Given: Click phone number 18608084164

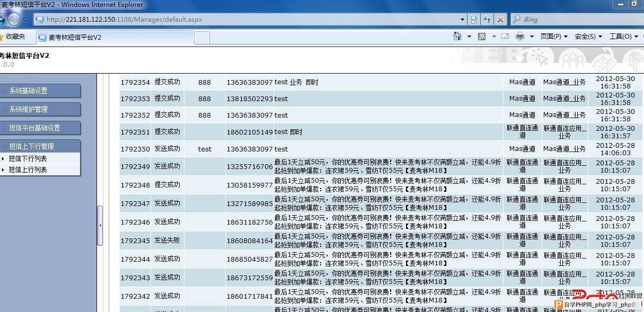Looking at the screenshot, I should tap(250, 240).
